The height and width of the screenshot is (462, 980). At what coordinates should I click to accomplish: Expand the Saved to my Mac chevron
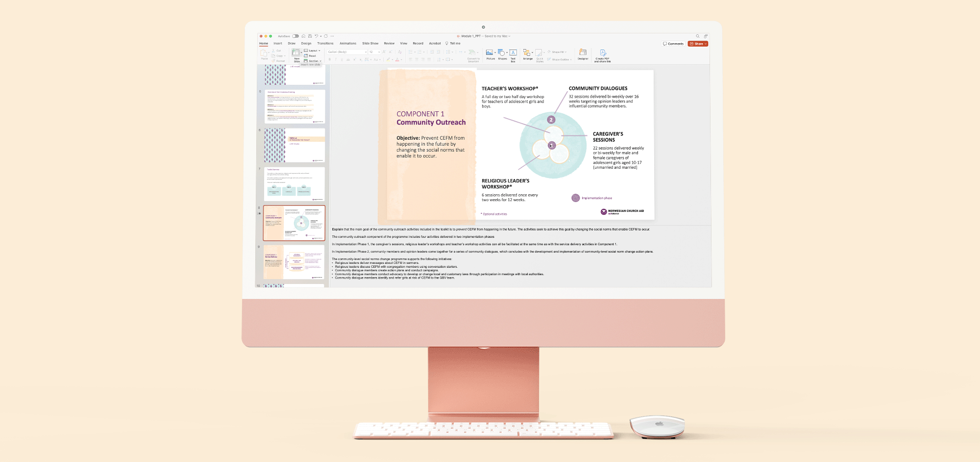coord(509,36)
